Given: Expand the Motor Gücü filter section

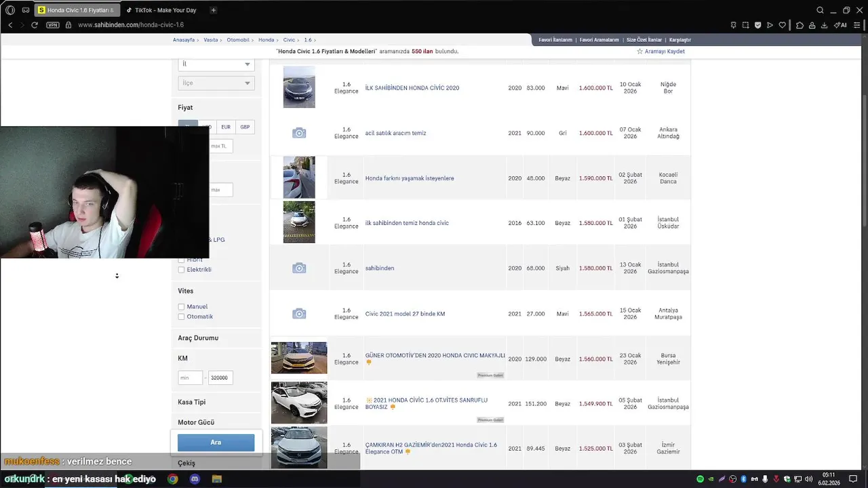Looking at the screenshot, I should (196, 422).
